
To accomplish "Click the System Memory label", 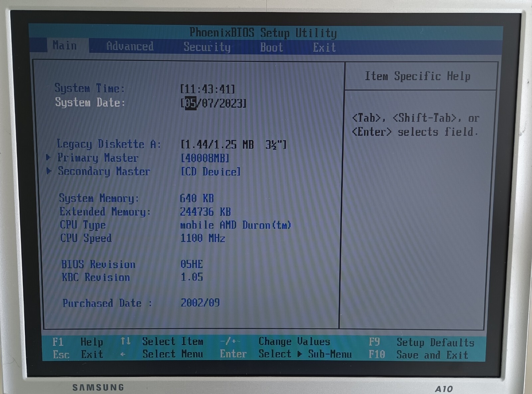I will point(99,198).
